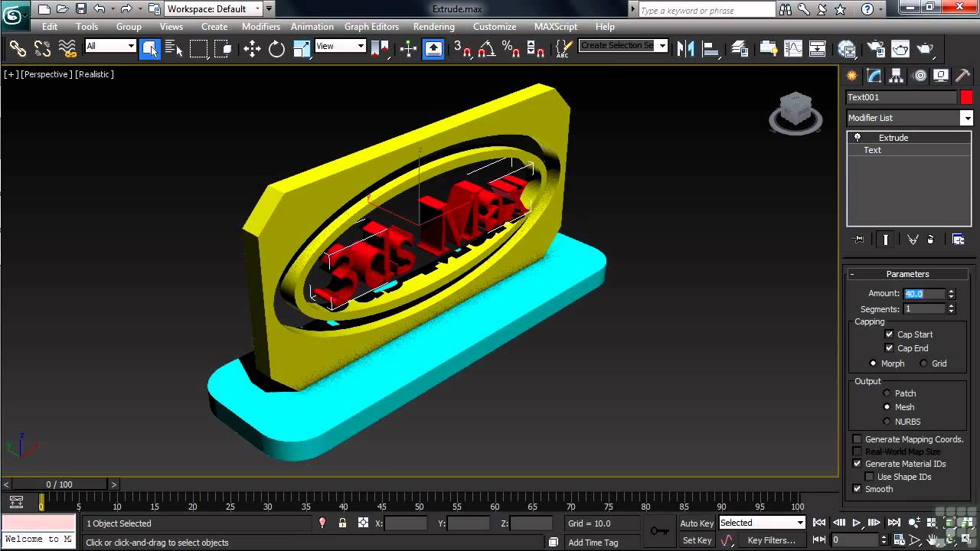The image size is (980, 551).
Task: Save the file from the title bar
Action: click(x=80, y=9)
